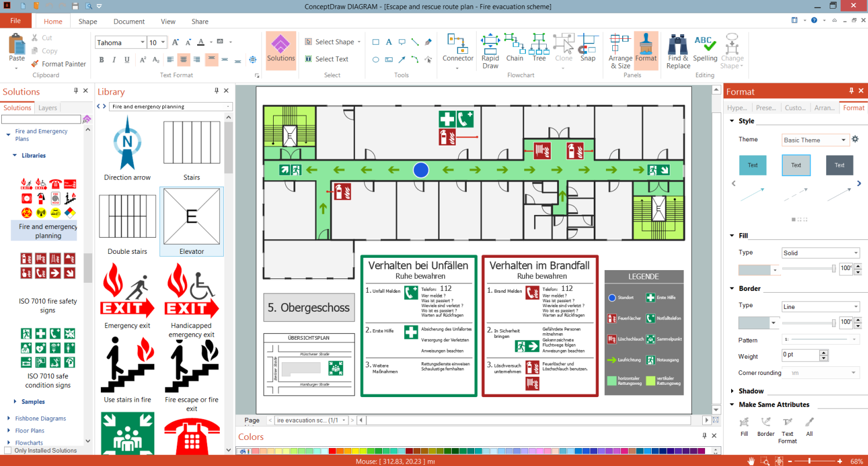The width and height of the screenshot is (868, 466).
Task: Open the Arrange & Size panel
Action: click(x=620, y=51)
